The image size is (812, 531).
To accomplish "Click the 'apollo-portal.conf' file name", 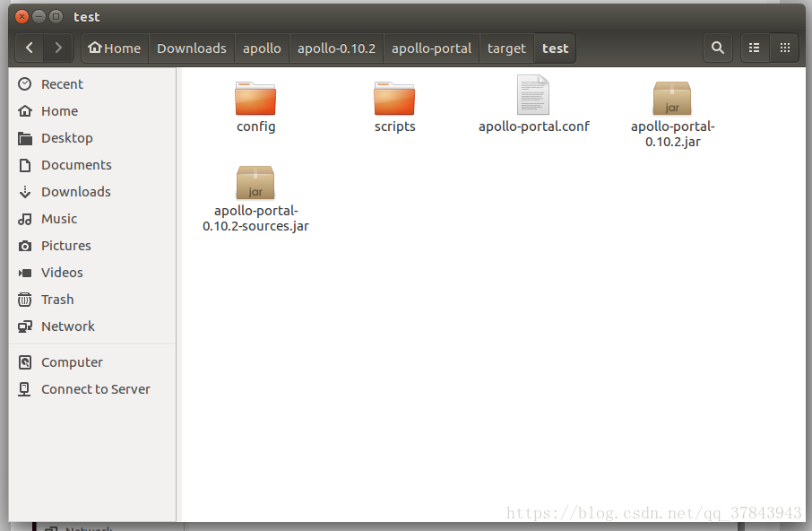I will point(534,127).
